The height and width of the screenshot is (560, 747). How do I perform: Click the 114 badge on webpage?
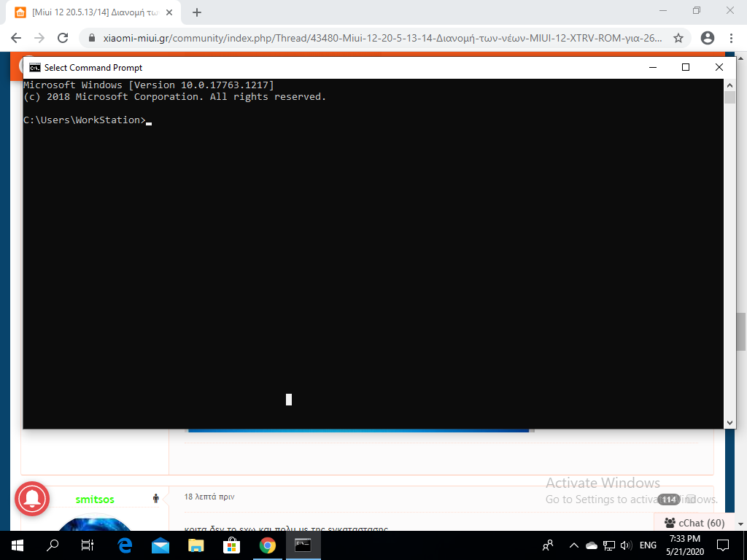(669, 499)
